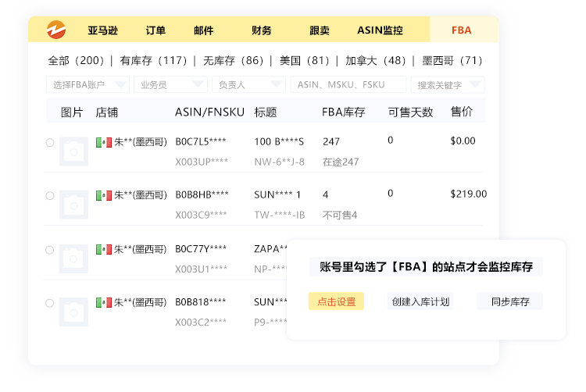The width and height of the screenshot is (586, 392).
Task: Open the 选择FBA账户 dropdown
Action: pyautogui.click(x=88, y=85)
